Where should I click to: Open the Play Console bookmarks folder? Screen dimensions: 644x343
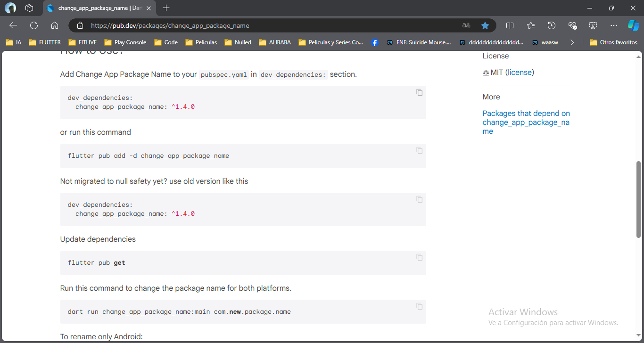point(125,42)
